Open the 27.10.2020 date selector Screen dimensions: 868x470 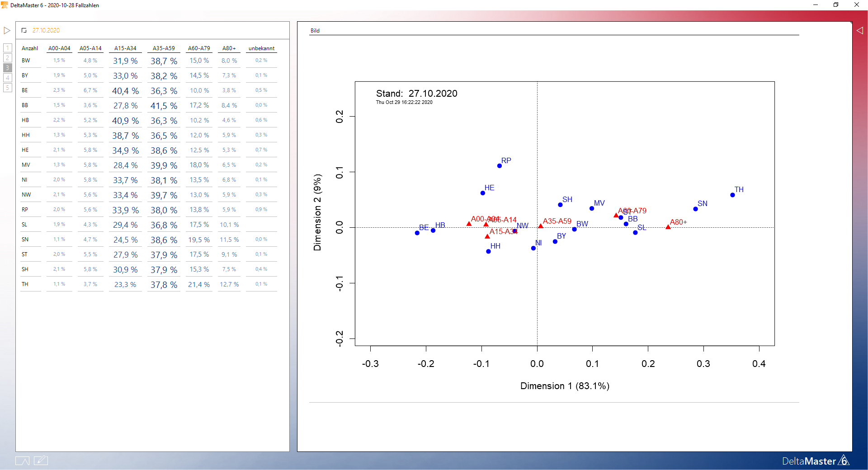coord(46,30)
